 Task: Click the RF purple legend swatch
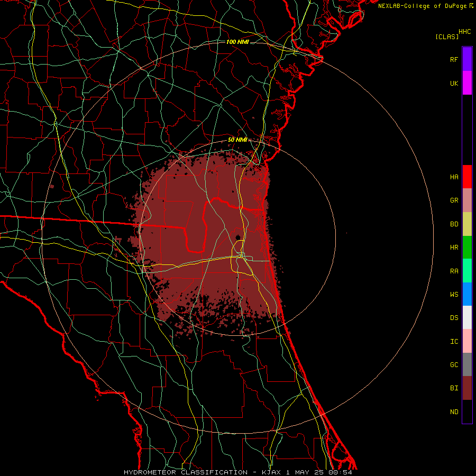(467, 59)
